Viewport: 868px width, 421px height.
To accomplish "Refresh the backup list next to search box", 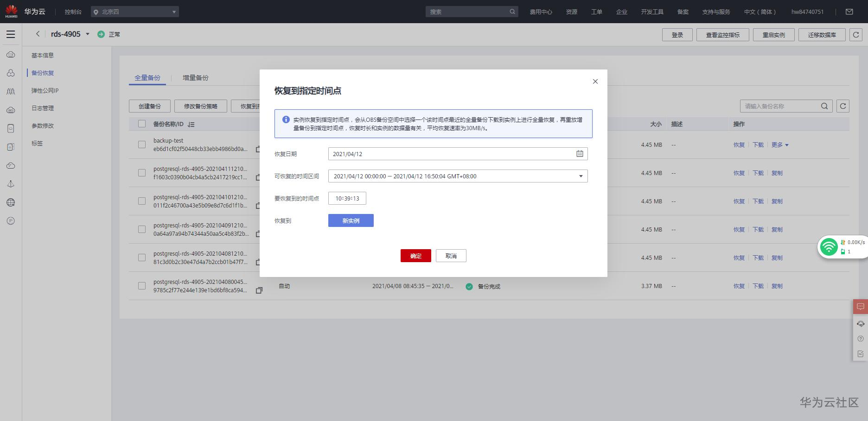I will pos(843,106).
